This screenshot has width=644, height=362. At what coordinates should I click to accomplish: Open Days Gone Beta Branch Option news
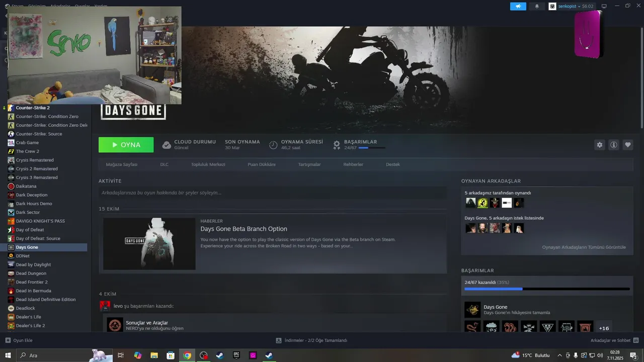244,229
